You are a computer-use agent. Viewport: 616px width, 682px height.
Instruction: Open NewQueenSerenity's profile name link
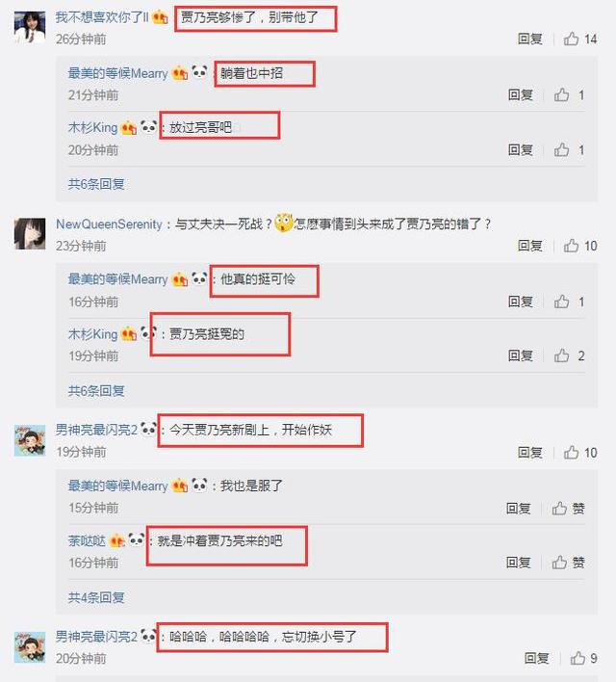(109, 224)
